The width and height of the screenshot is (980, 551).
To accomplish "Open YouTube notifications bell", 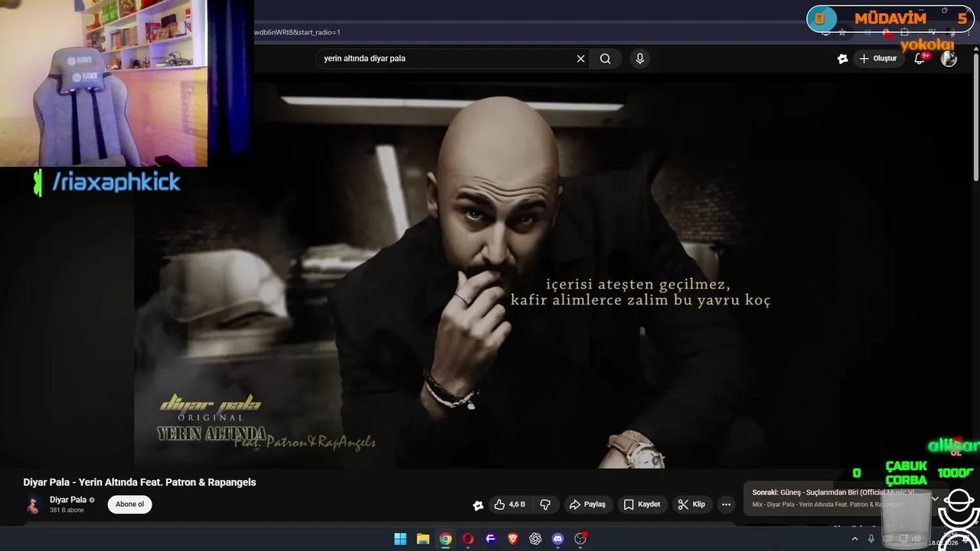I will 920,59.
